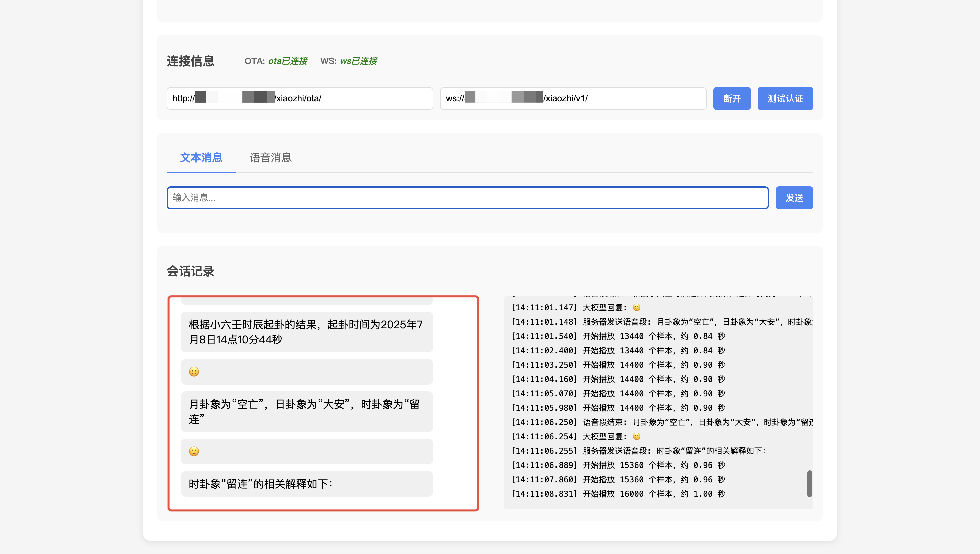
Task: Click the 月卦象为空亡 chat message bubble
Action: pos(307,411)
